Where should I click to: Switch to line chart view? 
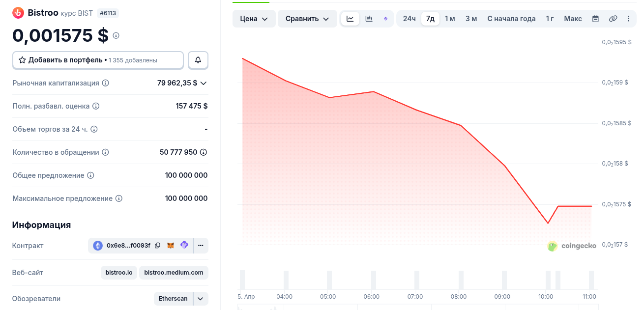350,19
